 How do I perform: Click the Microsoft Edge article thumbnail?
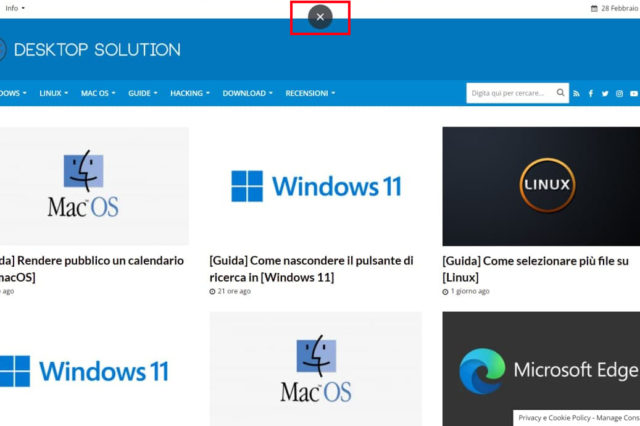click(x=541, y=368)
